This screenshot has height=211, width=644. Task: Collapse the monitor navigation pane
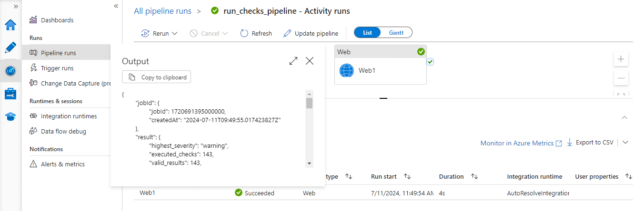[116, 6]
